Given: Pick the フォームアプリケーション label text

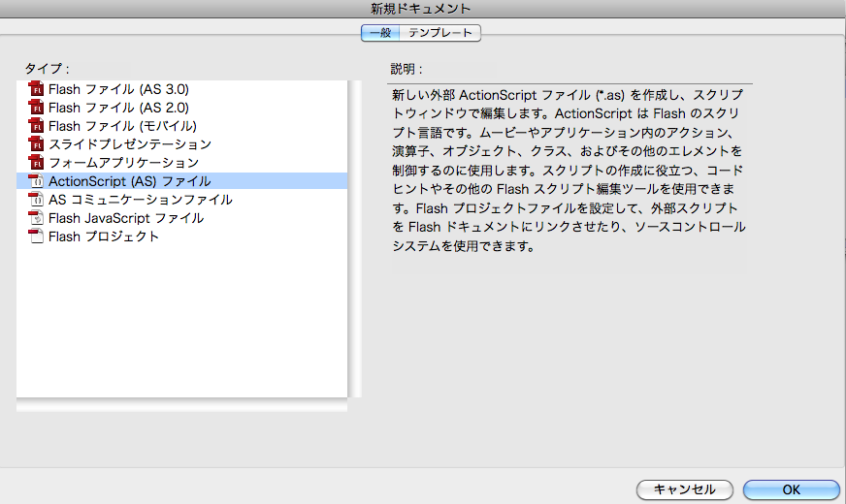Looking at the screenshot, I should coord(124,163).
